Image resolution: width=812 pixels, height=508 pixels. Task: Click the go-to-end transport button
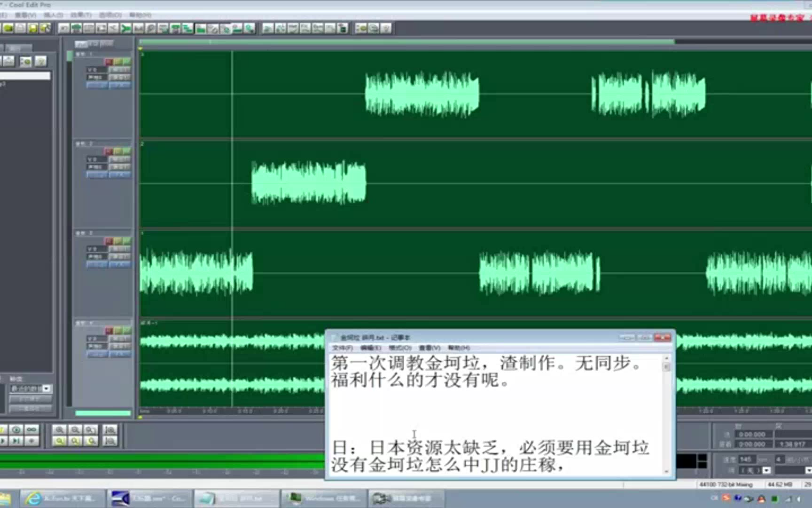point(16,441)
